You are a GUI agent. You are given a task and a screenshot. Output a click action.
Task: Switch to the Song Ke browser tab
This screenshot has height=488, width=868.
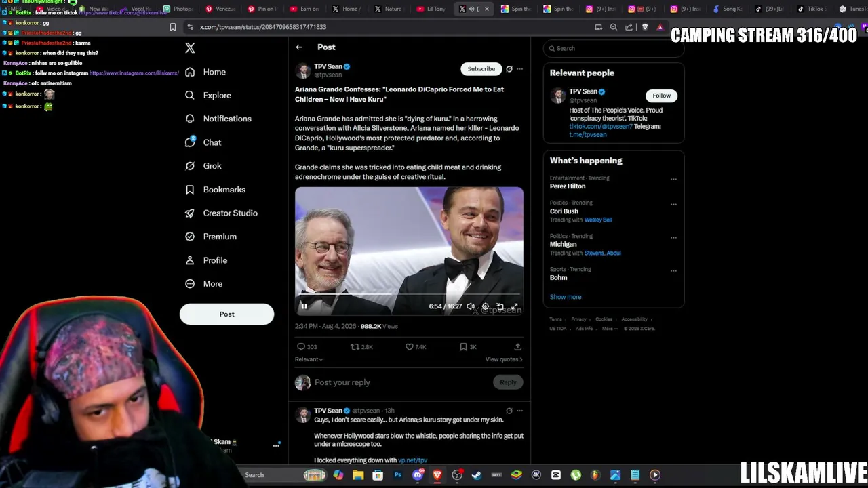(728, 9)
